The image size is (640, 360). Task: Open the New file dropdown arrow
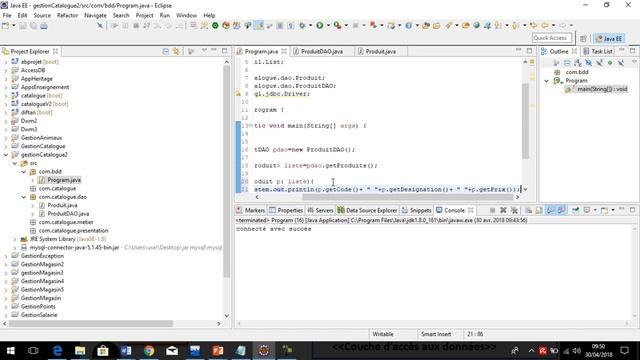(13, 25)
